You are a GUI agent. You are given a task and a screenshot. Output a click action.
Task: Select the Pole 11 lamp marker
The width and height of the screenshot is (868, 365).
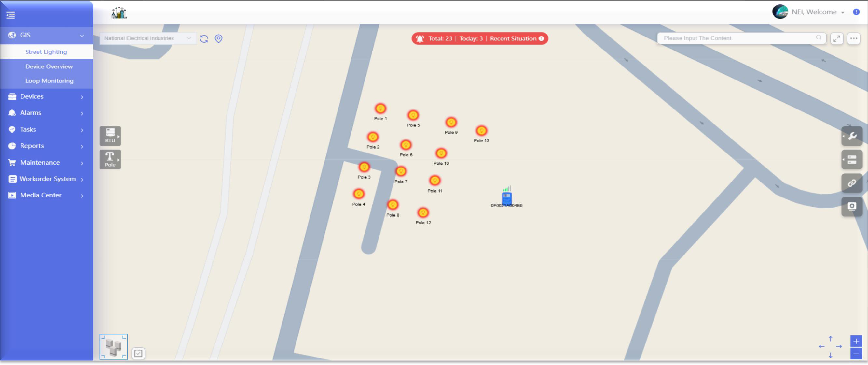[x=435, y=181]
